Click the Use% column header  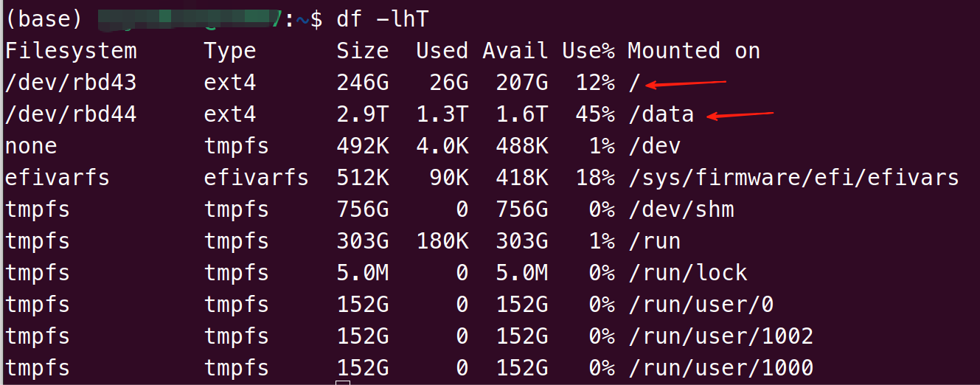point(588,51)
